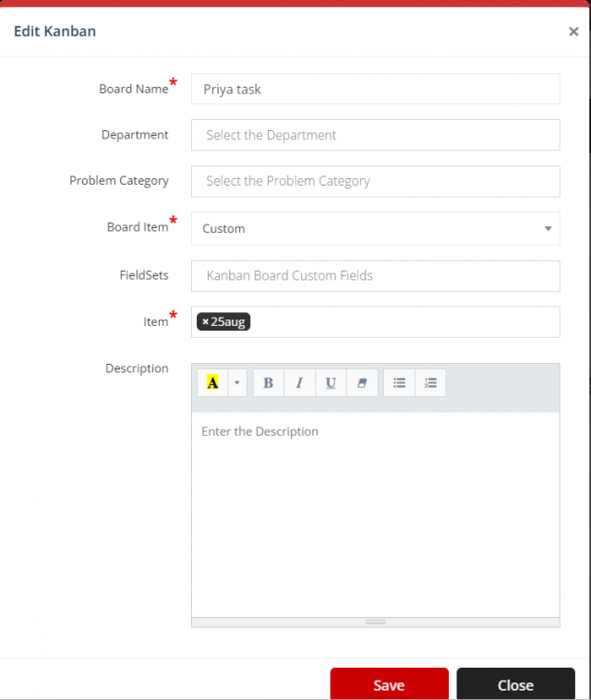Click the black Close button
This screenshot has height=700, width=591.
pos(515,684)
